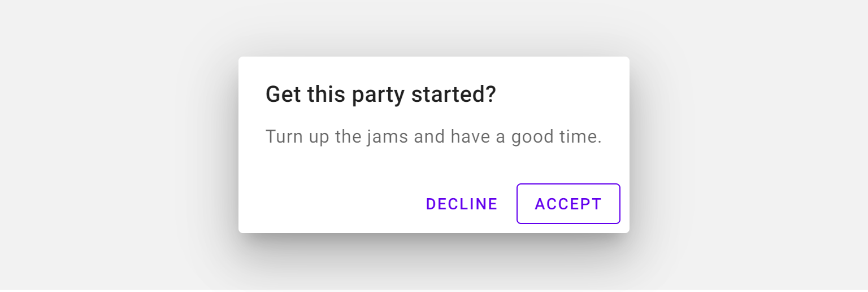The width and height of the screenshot is (868, 292).
Task: Click the ACCEPT button
Action: (x=568, y=204)
